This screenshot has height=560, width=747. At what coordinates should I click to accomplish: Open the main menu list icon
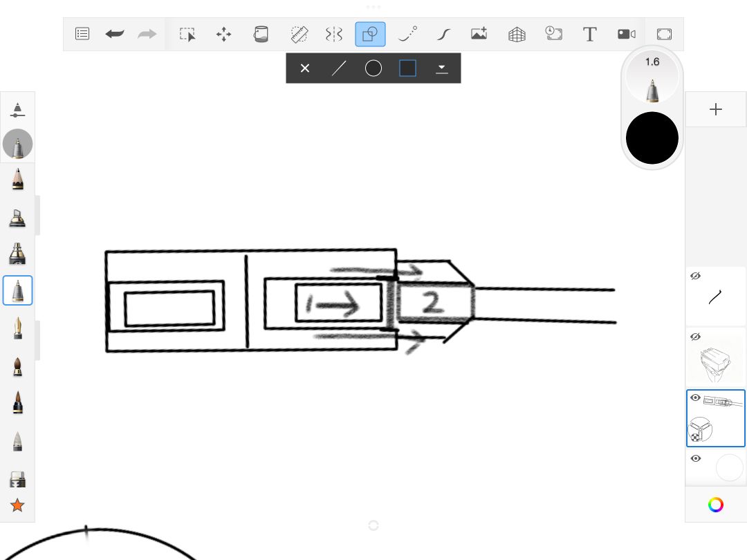[82, 34]
